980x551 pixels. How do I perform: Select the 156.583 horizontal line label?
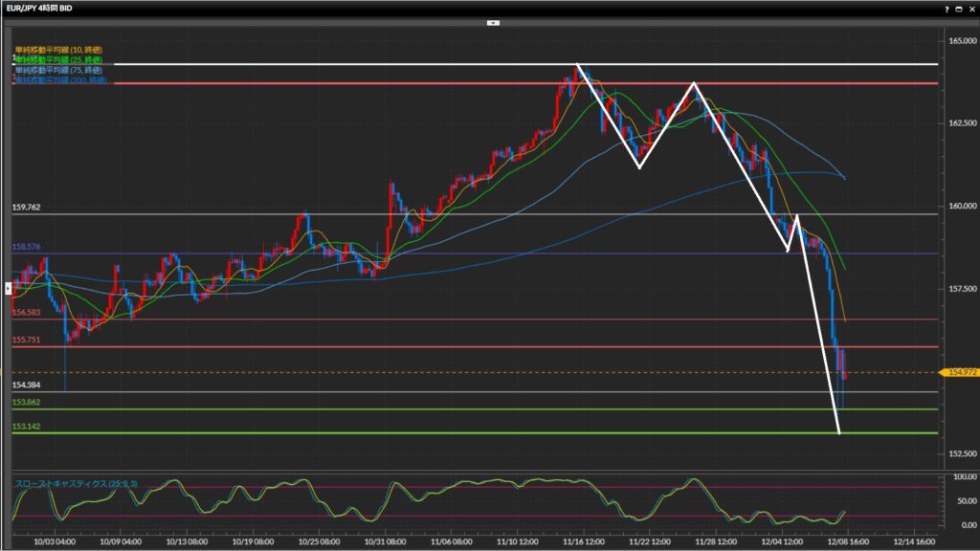click(26, 312)
